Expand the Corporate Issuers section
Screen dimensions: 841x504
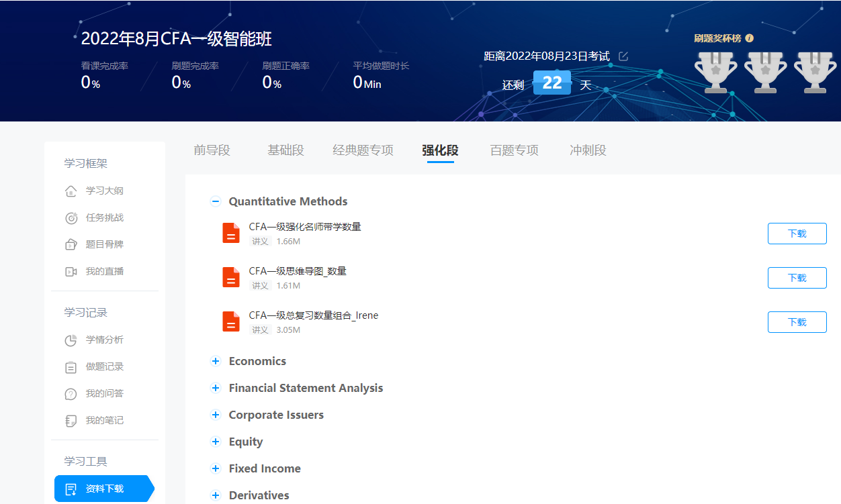[x=216, y=415]
